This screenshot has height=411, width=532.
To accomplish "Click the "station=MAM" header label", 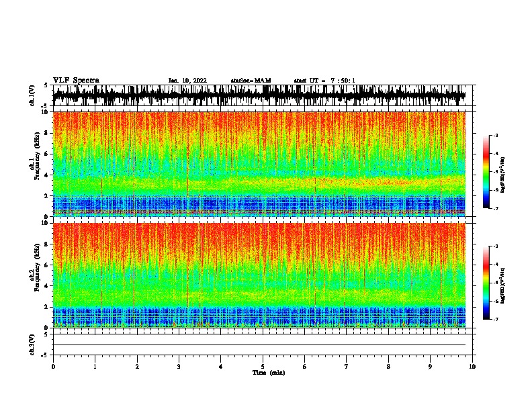I will coord(251,81).
